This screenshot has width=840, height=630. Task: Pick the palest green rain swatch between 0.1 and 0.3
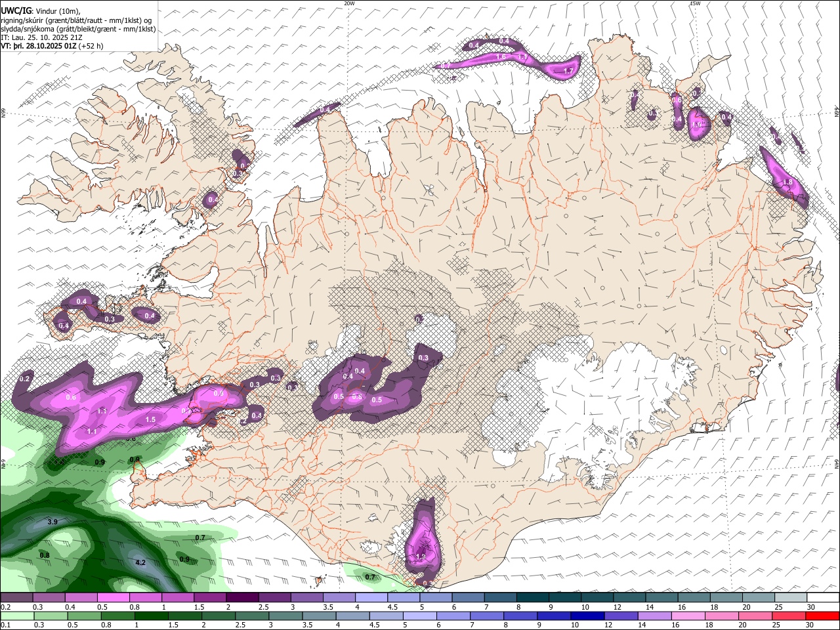[16, 616]
